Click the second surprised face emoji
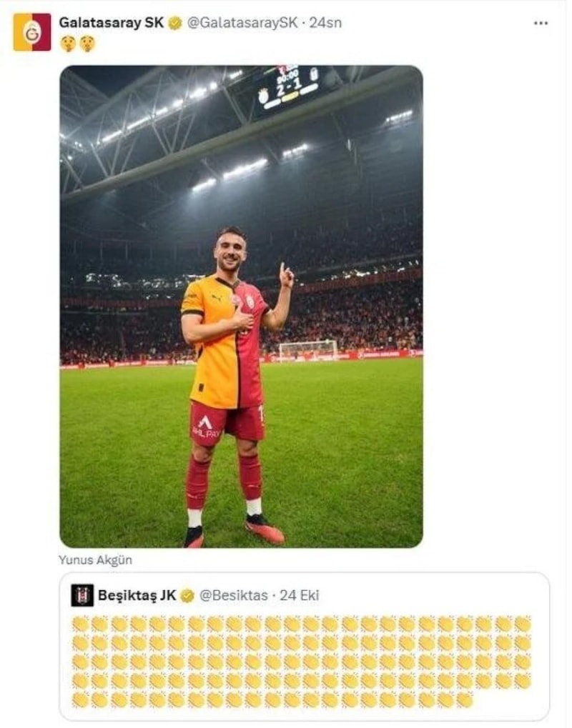Screen dimensions: 572x728 87,44
